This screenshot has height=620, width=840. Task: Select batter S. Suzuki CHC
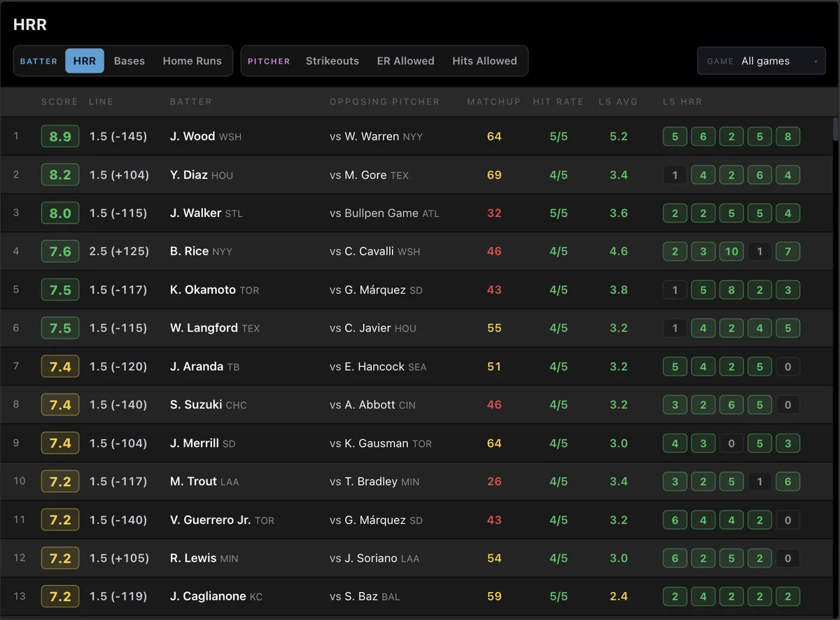pyautogui.click(x=209, y=404)
